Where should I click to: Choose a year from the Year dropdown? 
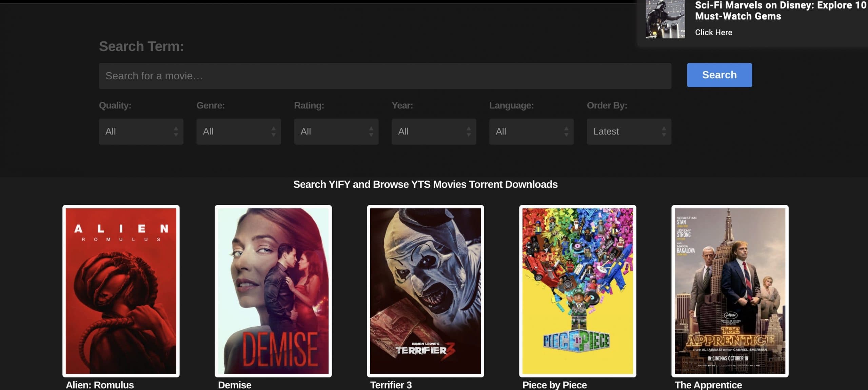click(434, 131)
